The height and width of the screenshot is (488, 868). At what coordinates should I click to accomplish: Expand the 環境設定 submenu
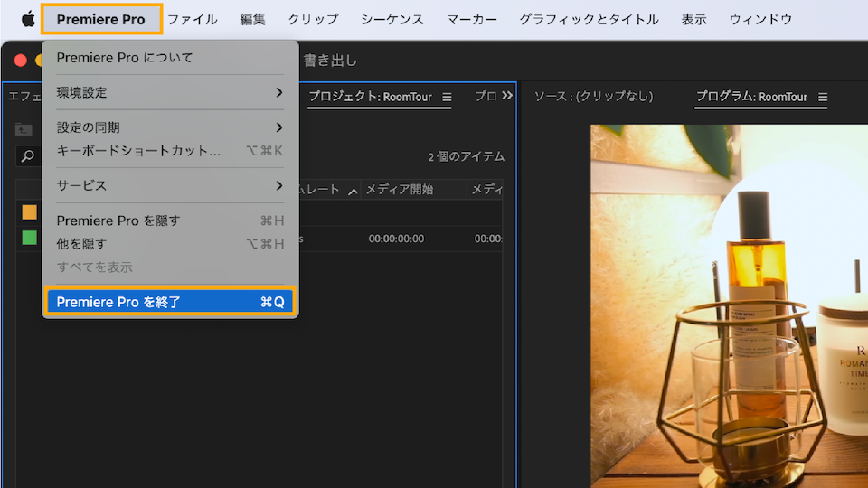(x=171, y=92)
